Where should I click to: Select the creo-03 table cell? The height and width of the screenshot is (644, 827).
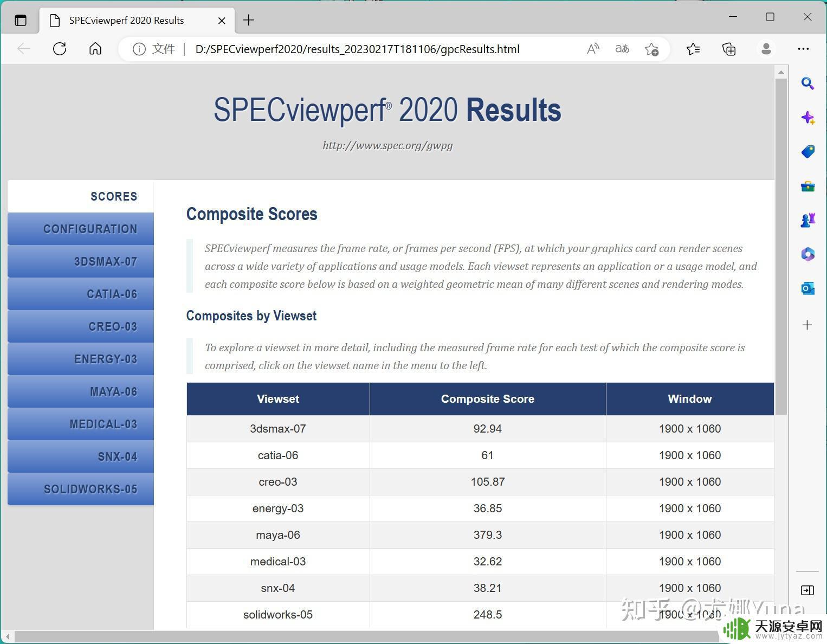[x=278, y=482]
